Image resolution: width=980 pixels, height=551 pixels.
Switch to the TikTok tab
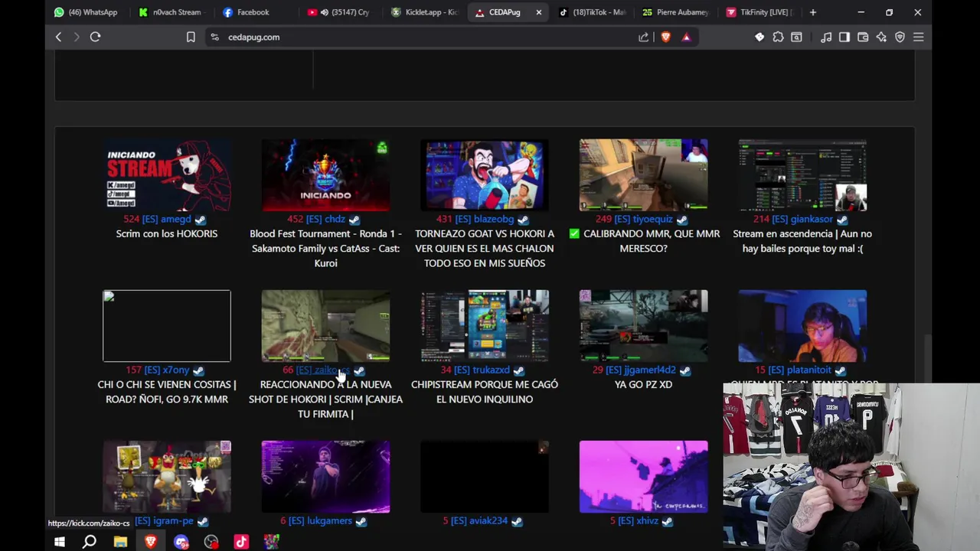click(592, 12)
